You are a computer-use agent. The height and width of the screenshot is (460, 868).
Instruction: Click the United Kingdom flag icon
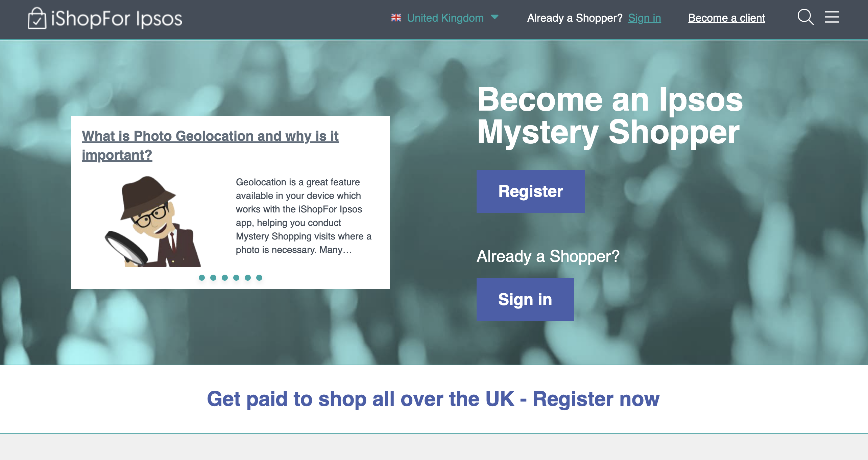396,18
